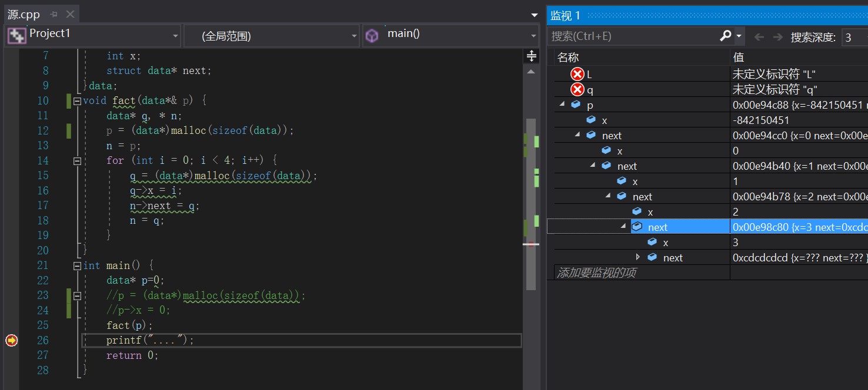Click the Project1 C++ project icon
Screen dimensions: 868x390
click(x=16, y=36)
